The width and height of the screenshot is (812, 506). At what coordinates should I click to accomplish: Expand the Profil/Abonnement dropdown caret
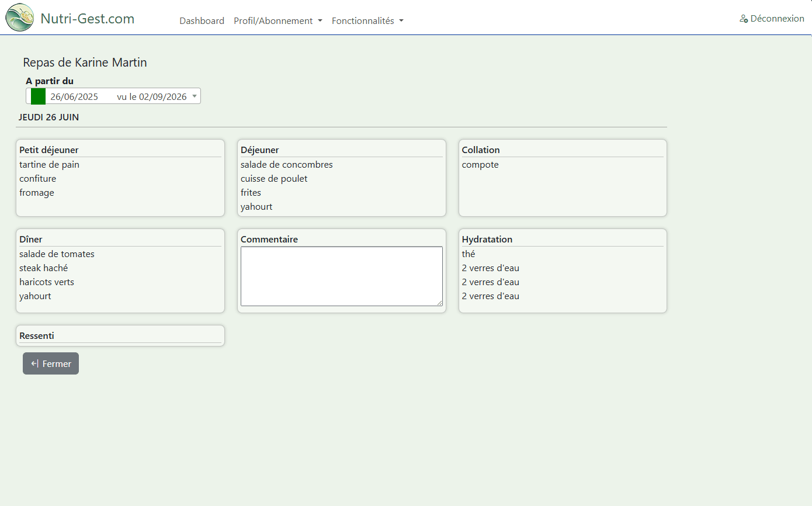coord(320,21)
